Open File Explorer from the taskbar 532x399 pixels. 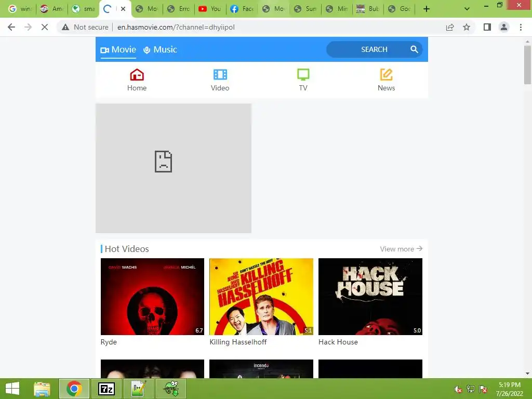coord(42,389)
